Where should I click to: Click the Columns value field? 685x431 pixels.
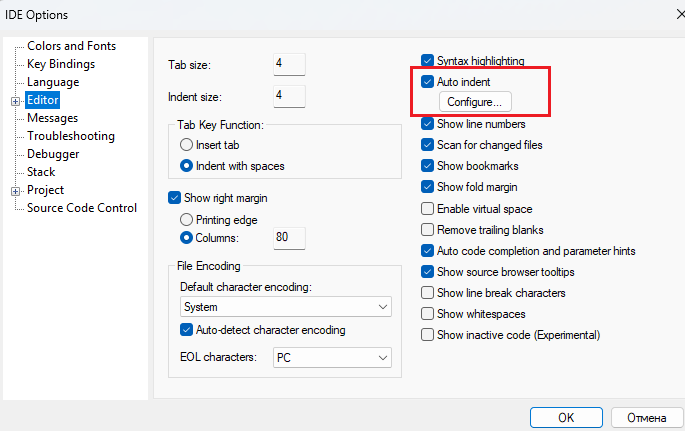coord(288,238)
